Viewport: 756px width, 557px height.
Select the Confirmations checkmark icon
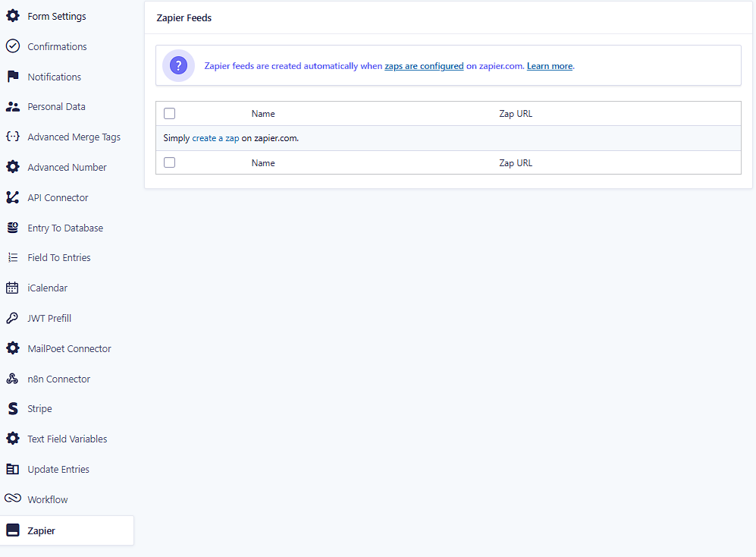point(12,46)
